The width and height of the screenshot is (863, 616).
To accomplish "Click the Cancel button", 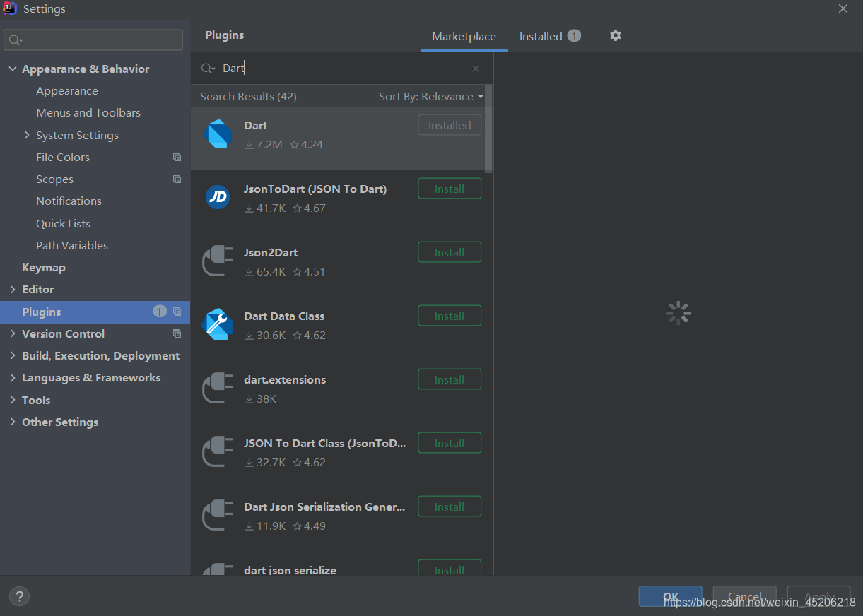I will 744,596.
